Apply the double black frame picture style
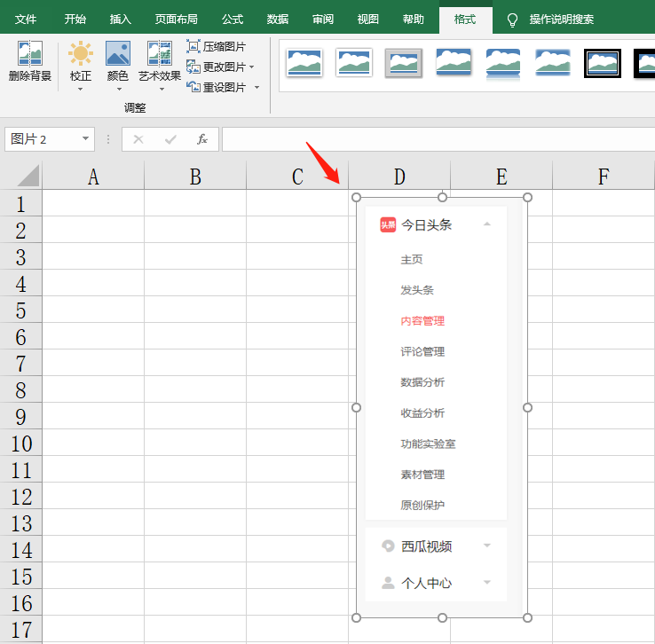Screen dimensions: 655x644 pos(603,63)
